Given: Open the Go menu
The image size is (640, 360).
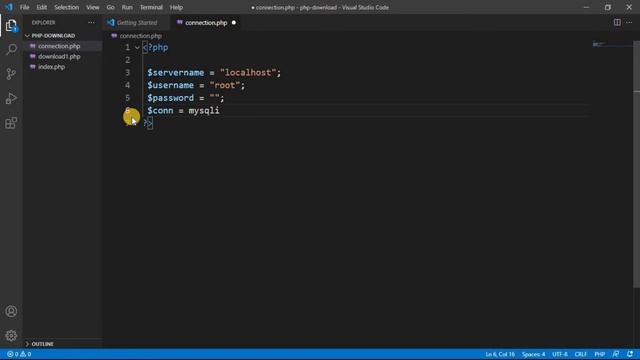Looking at the screenshot, I should (111, 7).
